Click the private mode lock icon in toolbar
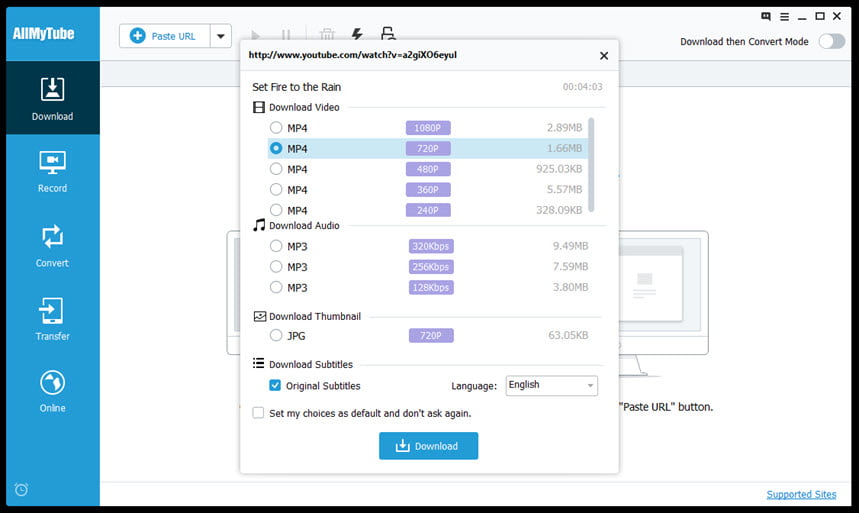 (x=388, y=34)
